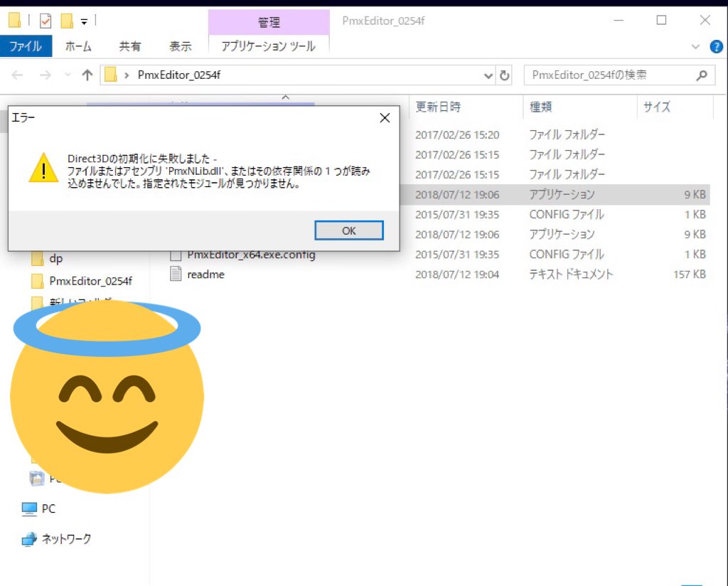Select PmxEditor_0254f in the navigation pane
Viewport: 728px width, 586px height.
tap(90, 281)
